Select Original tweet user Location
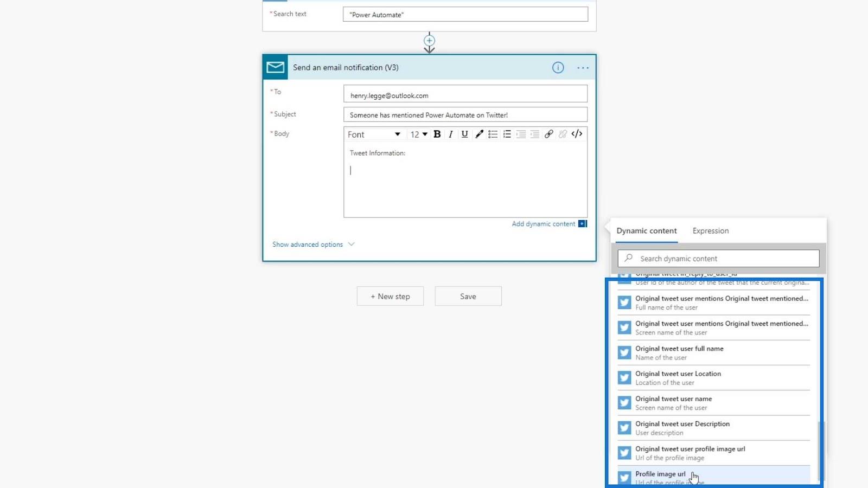The image size is (868, 488). pos(713,378)
